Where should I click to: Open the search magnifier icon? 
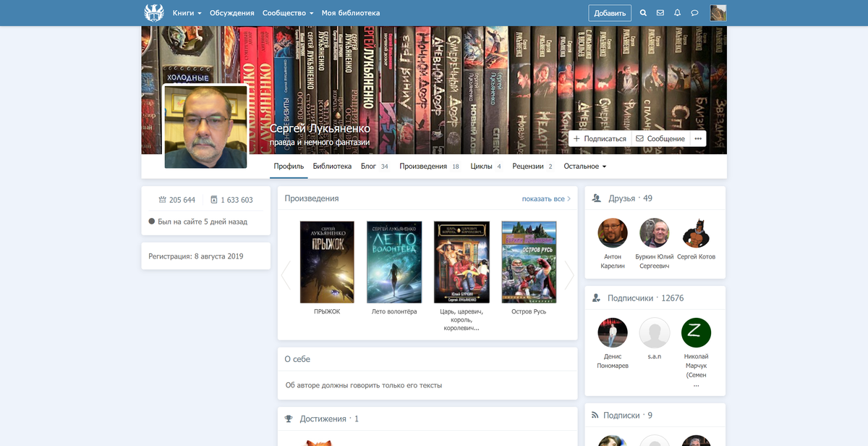tap(644, 13)
